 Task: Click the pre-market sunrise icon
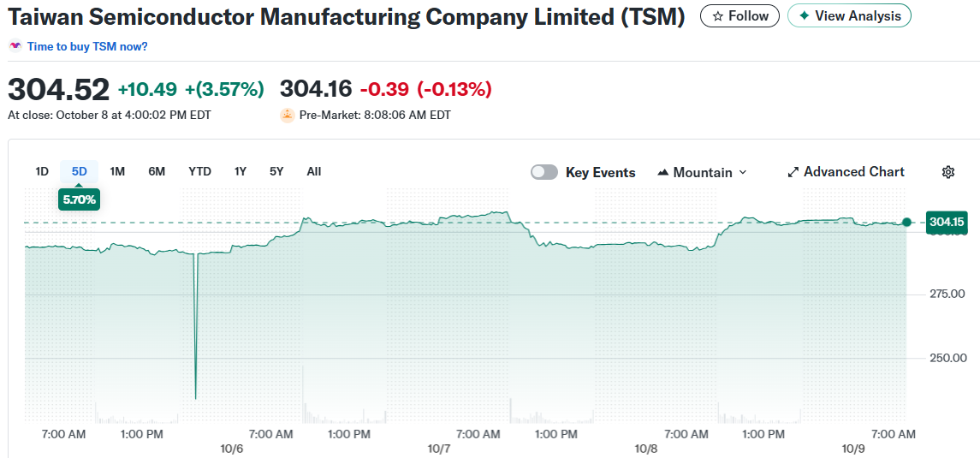pos(288,115)
